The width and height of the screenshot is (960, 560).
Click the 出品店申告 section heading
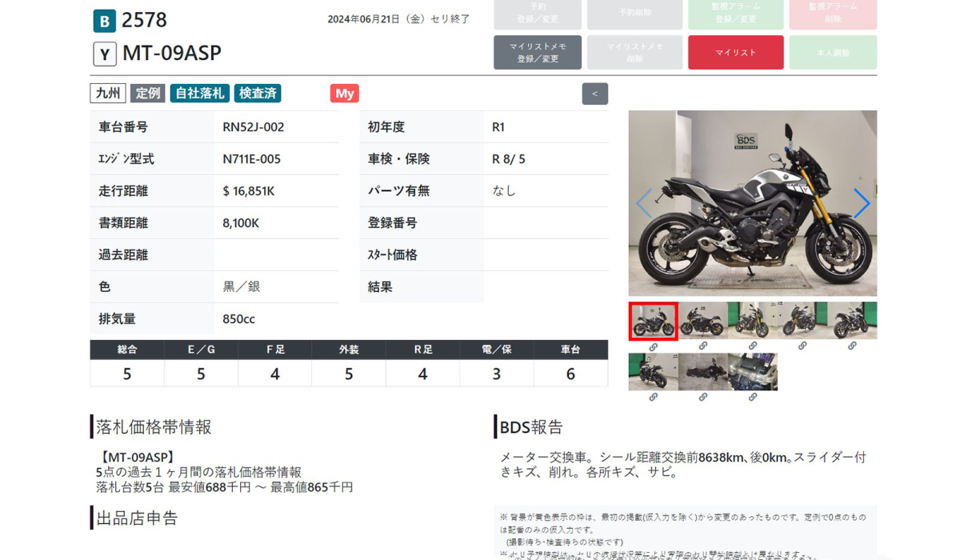[x=137, y=518]
